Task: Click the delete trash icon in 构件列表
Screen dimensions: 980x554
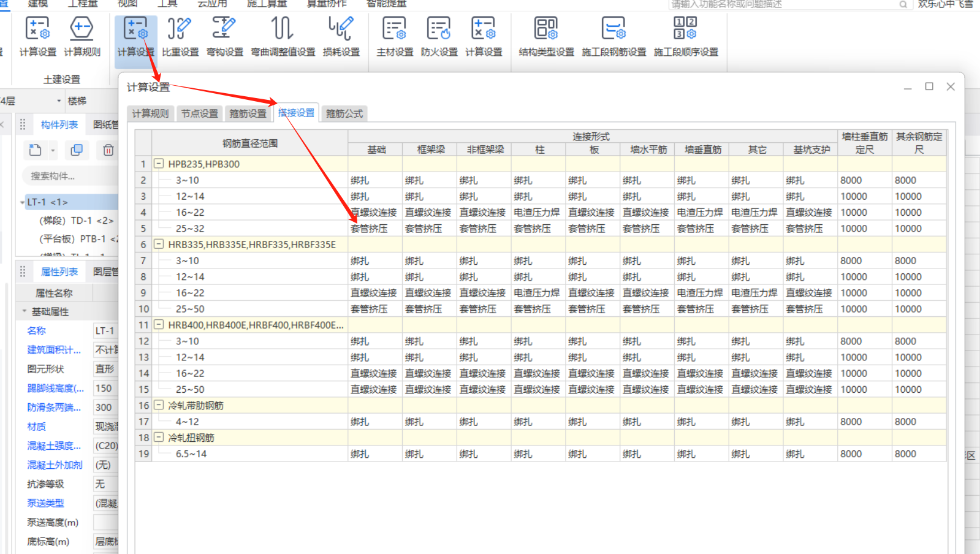Action: pos(108,150)
